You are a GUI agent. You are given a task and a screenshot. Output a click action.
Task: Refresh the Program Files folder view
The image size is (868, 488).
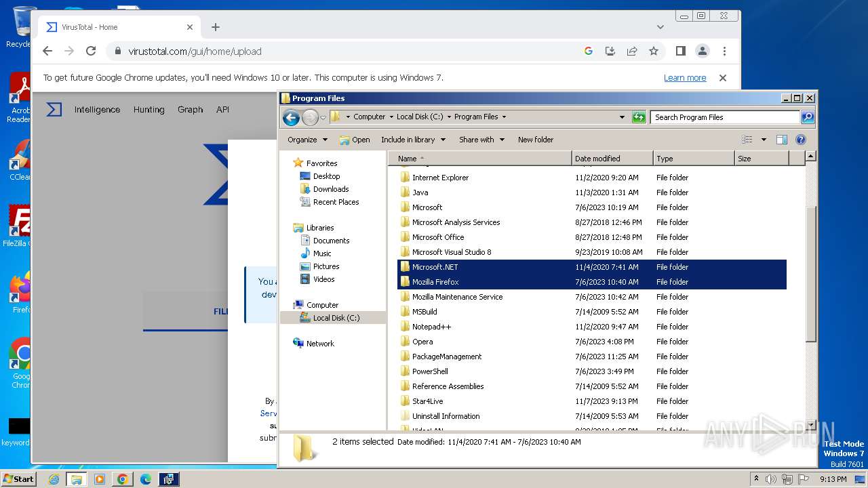tap(639, 117)
